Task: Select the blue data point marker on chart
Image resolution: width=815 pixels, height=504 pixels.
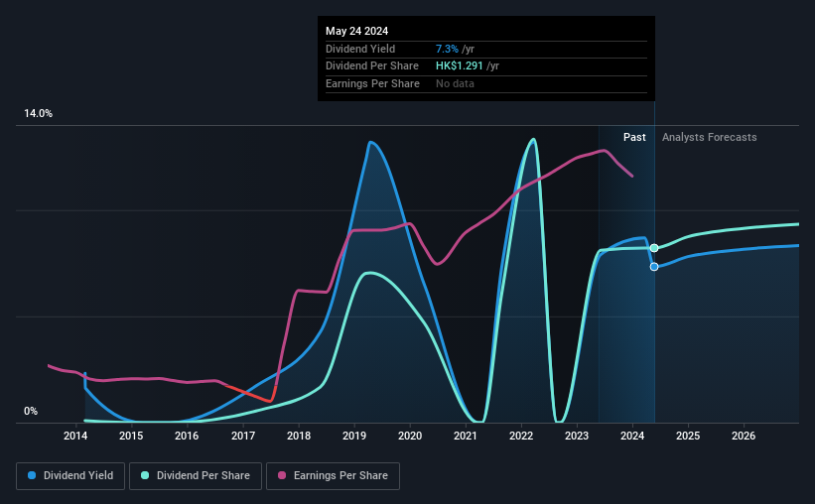Action: coord(654,267)
